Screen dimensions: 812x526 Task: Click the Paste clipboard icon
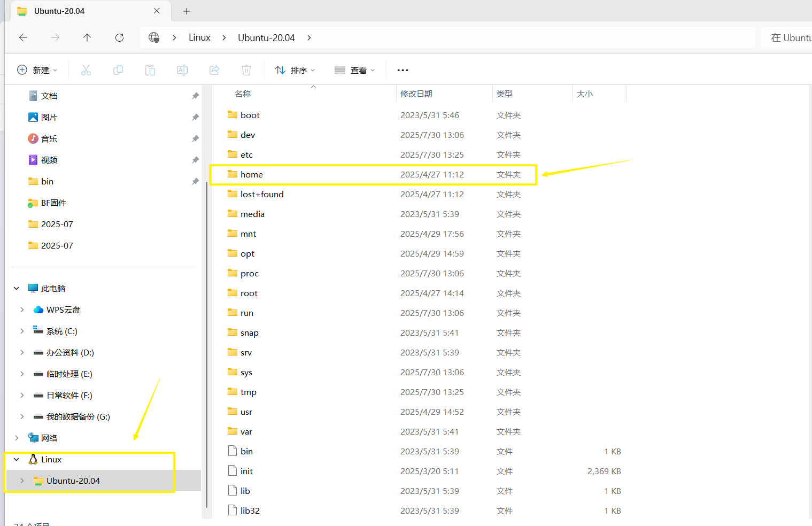[150, 70]
